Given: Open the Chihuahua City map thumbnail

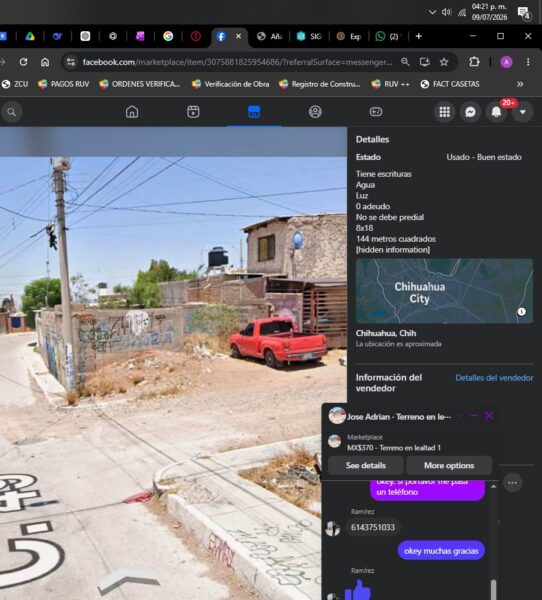Looking at the screenshot, I should (444, 291).
